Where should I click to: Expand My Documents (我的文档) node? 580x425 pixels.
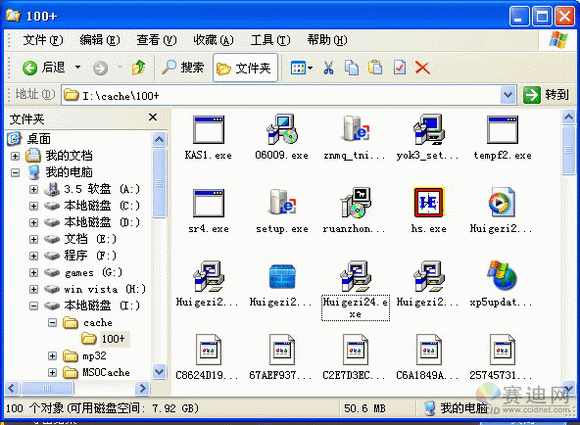tap(15, 156)
